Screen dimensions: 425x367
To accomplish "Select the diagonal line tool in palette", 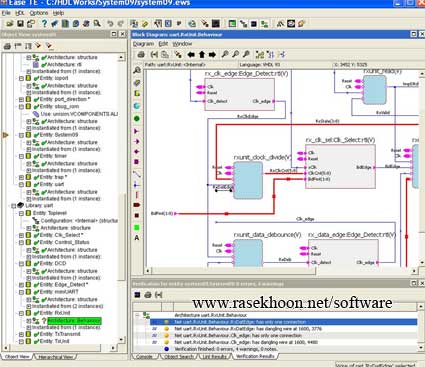I will [137, 174].
